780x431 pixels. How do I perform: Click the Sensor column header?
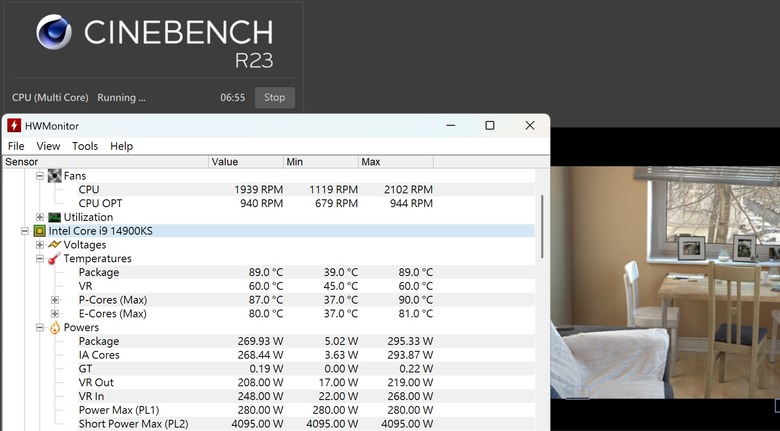[105, 162]
